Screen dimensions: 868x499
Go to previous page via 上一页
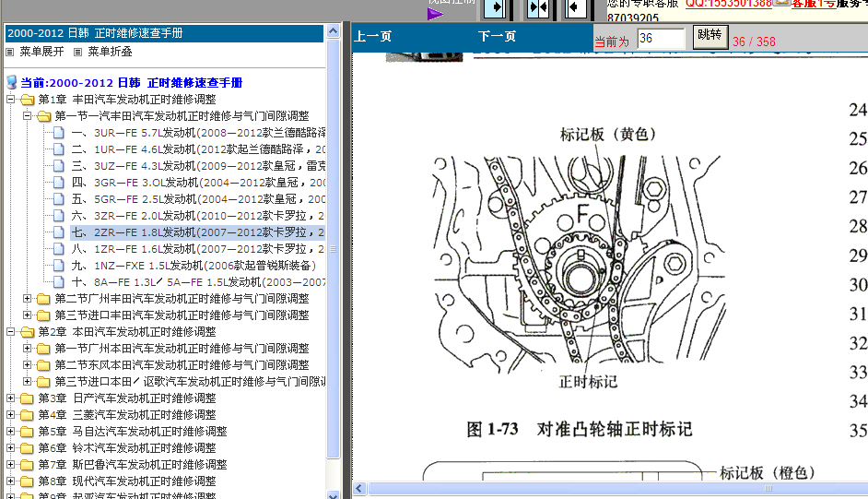click(372, 37)
